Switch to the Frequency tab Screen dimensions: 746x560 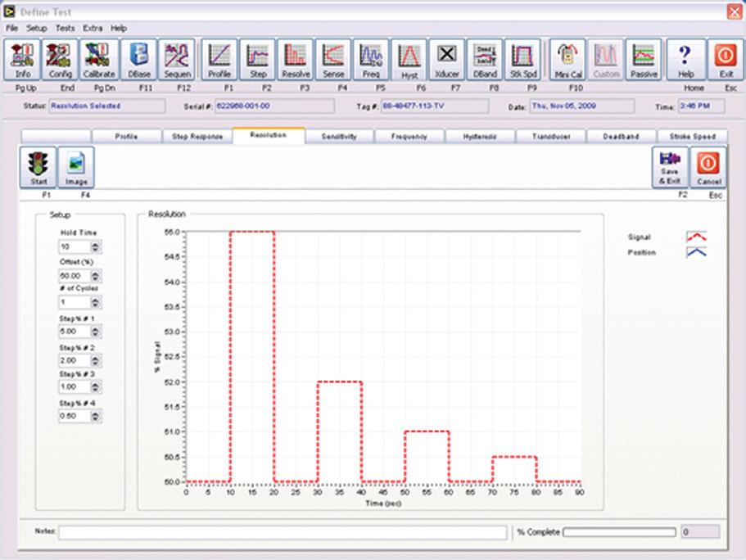click(x=409, y=137)
